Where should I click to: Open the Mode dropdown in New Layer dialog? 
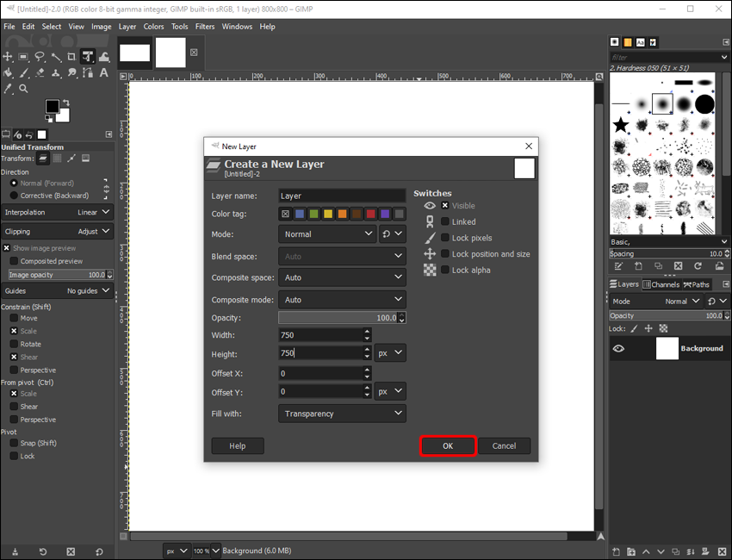coord(326,234)
